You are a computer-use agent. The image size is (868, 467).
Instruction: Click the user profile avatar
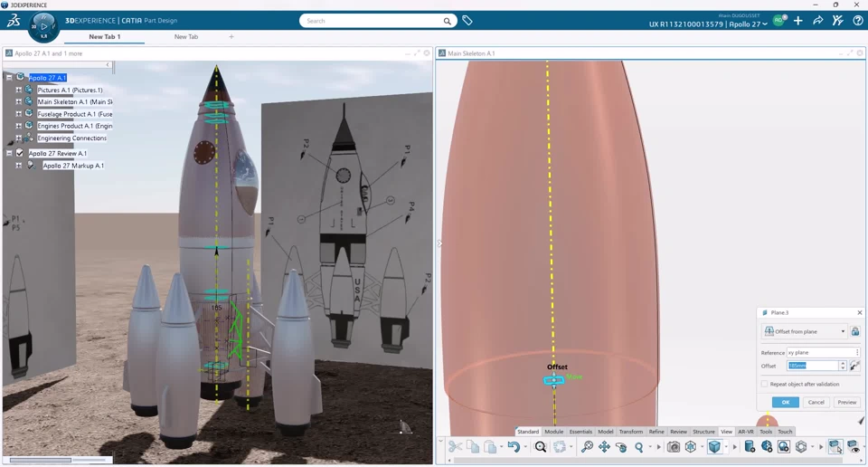click(x=778, y=21)
